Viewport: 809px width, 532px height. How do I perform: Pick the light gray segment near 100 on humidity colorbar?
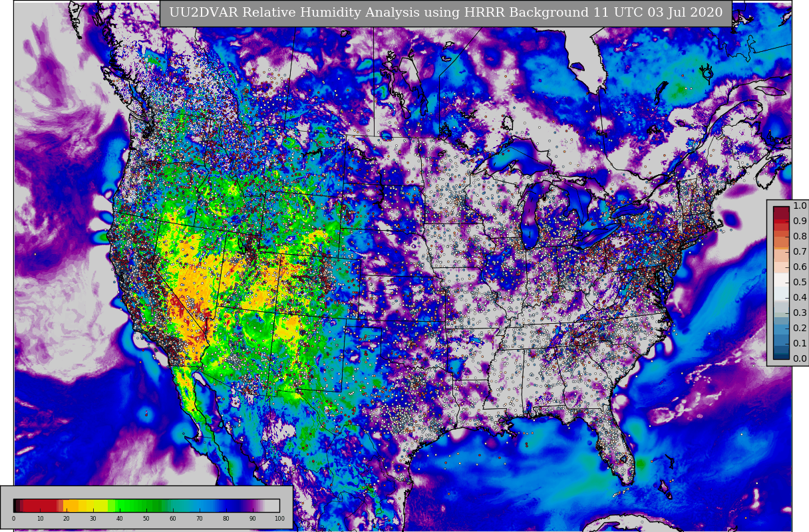pyautogui.click(x=273, y=505)
